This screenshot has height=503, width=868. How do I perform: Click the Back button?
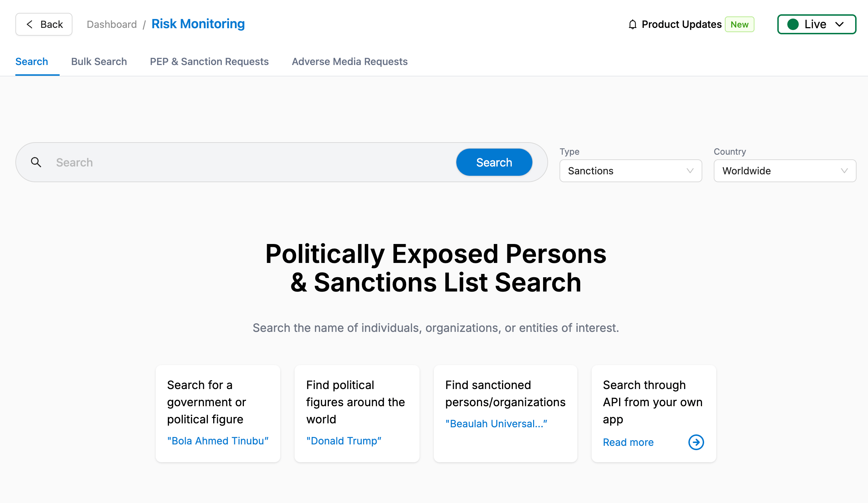pyautogui.click(x=44, y=24)
